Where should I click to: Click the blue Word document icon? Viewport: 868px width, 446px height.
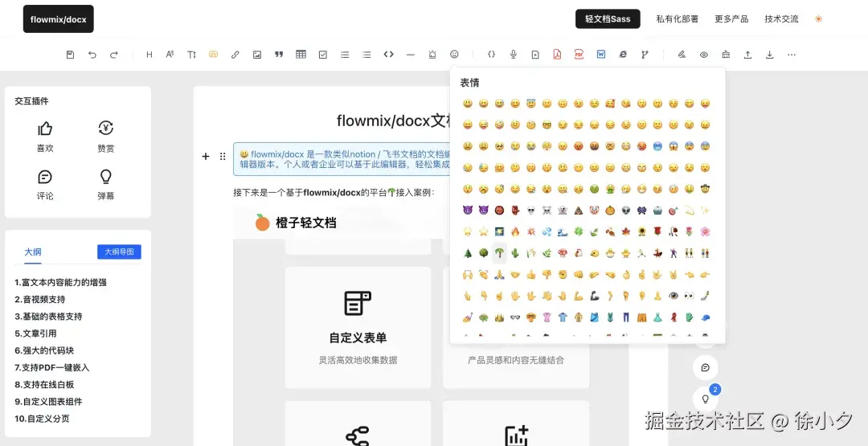(601, 54)
